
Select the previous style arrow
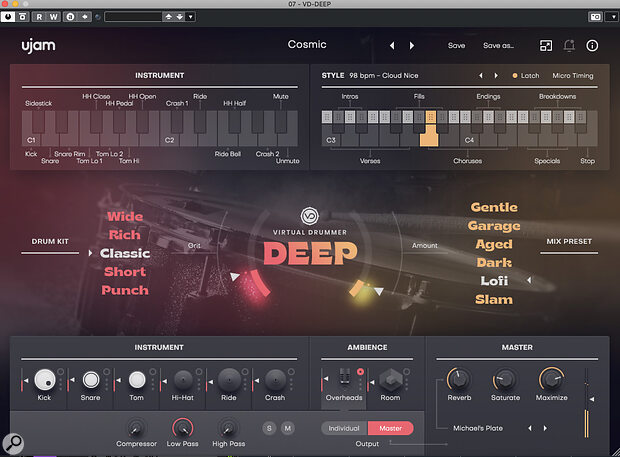(x=481, y=76)
